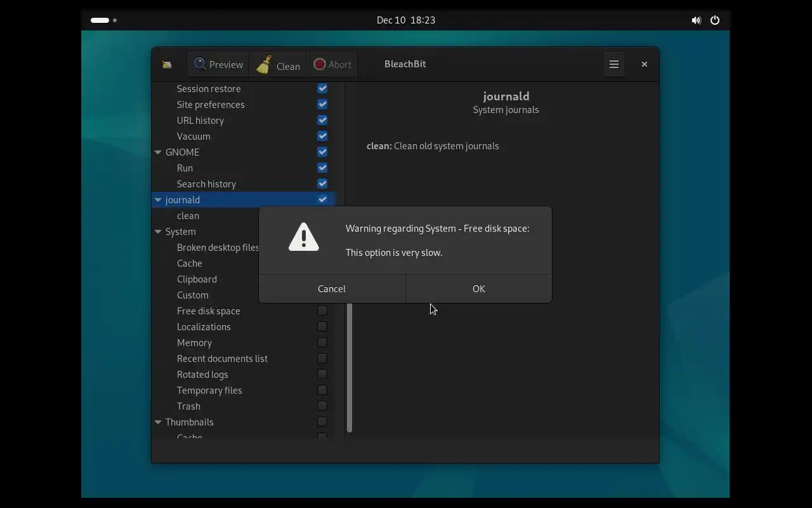Select the Trash row label
The height and width of the screenshot is (508, 812).
coord(188,406)
